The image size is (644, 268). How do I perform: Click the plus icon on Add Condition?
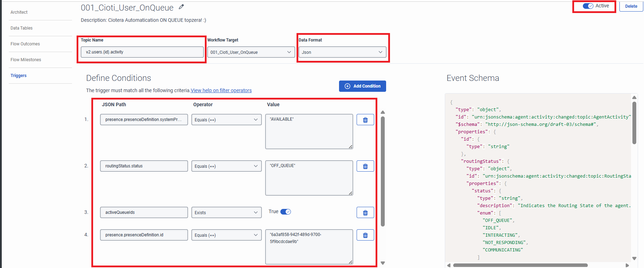[347, 86]
